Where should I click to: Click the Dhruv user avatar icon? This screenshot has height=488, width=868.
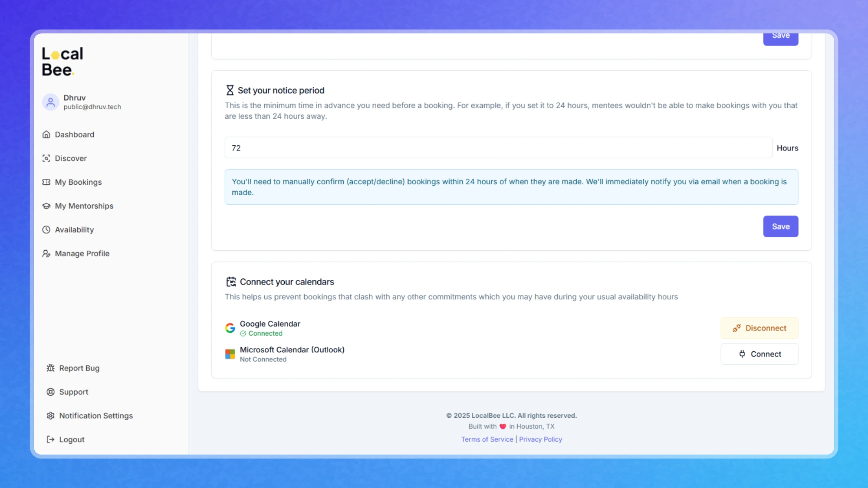[50, 102]
